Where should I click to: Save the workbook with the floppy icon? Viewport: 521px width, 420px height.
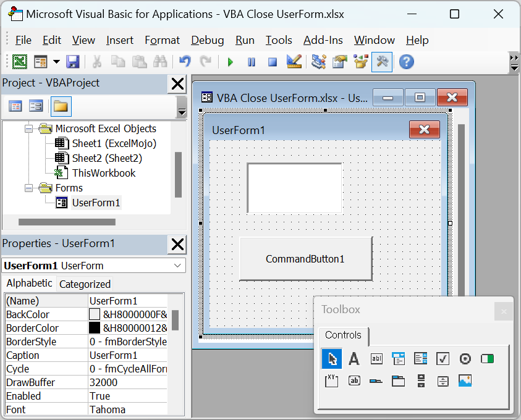pyautogui.click(x=73, y=62)
